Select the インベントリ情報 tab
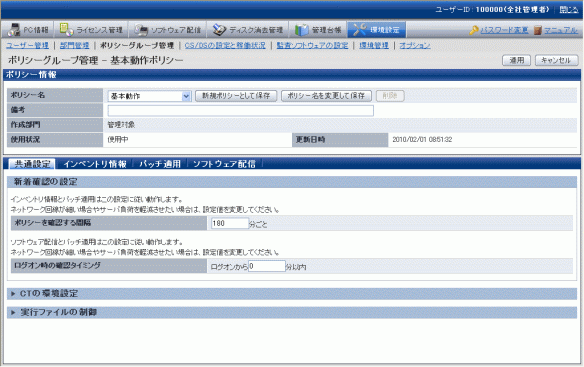This screenshot has width=584, height=367. tap(95, 164)
